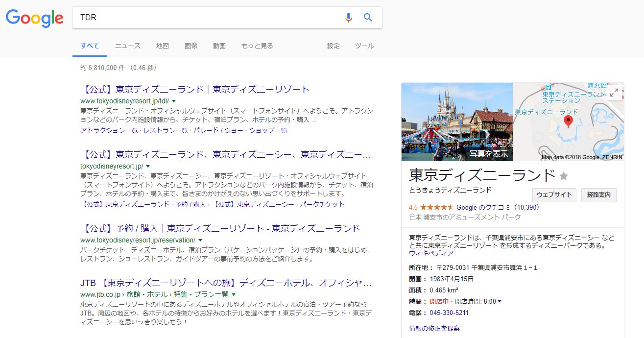The height and width of the screenshot is (338, 644).
Task: Go to the 画像 tab
Action: (191, 46)
